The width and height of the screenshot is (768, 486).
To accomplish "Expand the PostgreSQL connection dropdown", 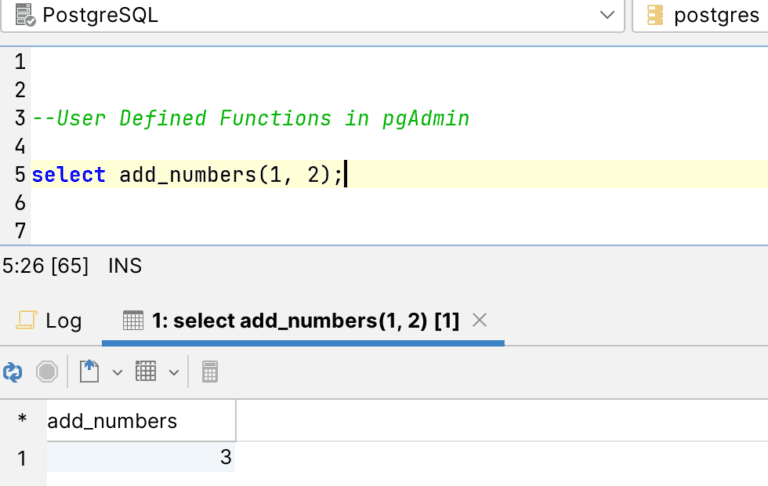I will (x=606, y=15).
